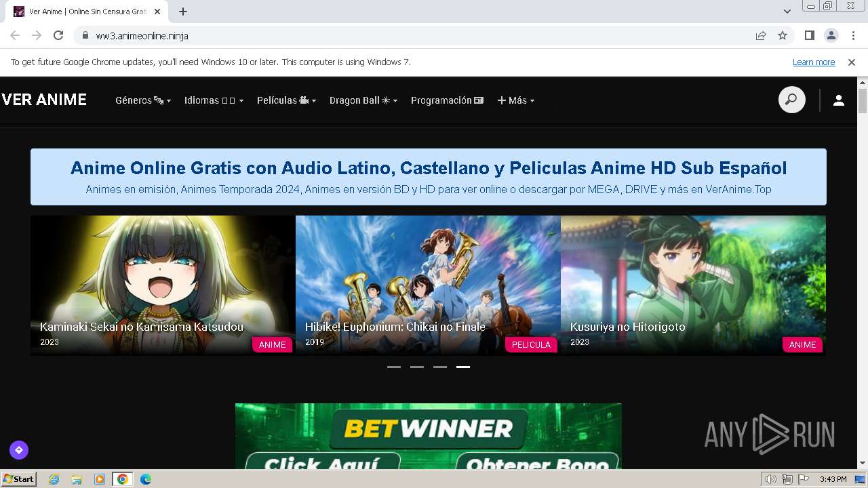Click purple floating widget icon
This screenshot has height=488, width=868.
pos(19,449)
